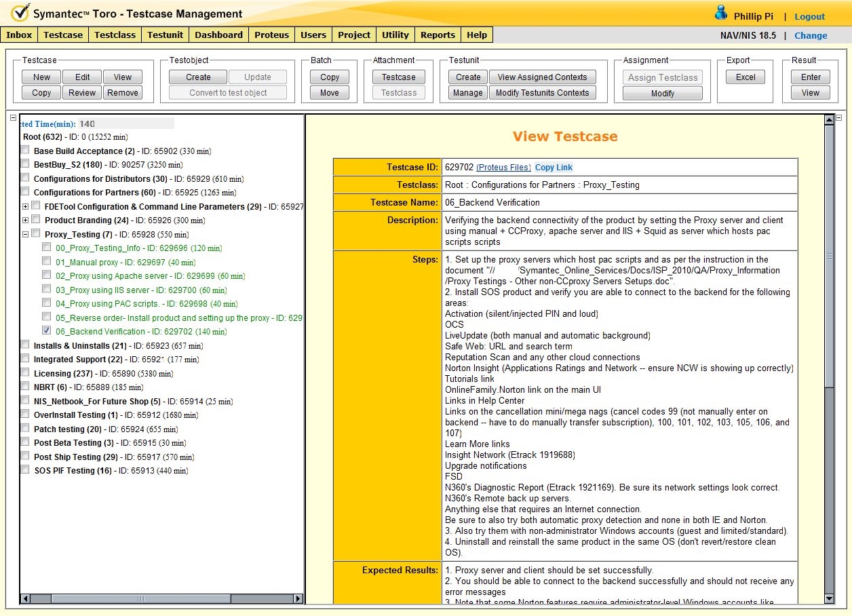
Task: Click the detail pane scroll down arrow
Action: pyautogui.click(x=828, y=598)
